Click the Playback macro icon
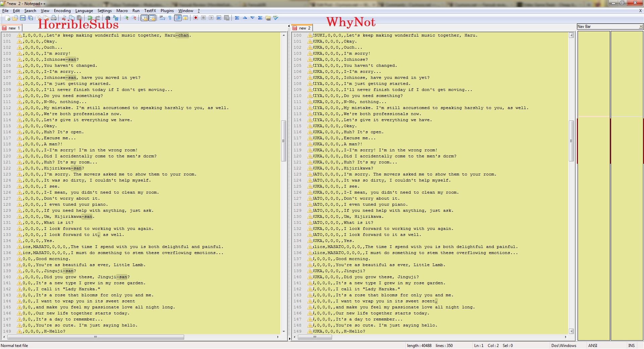Viewport: 644px width, 349px height. [x=211, y=18]
